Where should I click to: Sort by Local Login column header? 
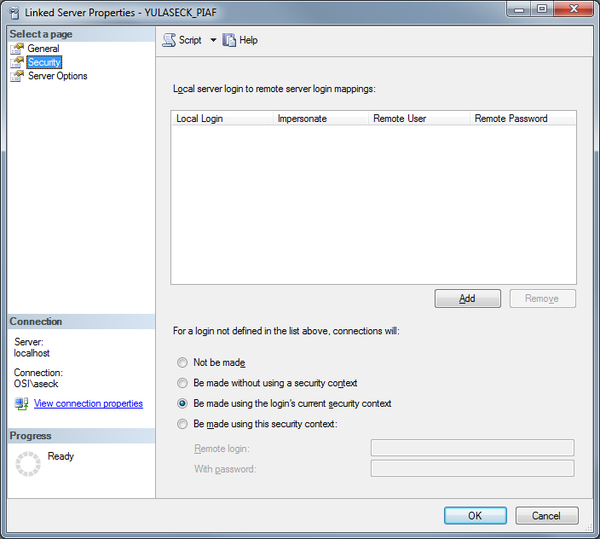pyautogui.click(x=222, y=119)
